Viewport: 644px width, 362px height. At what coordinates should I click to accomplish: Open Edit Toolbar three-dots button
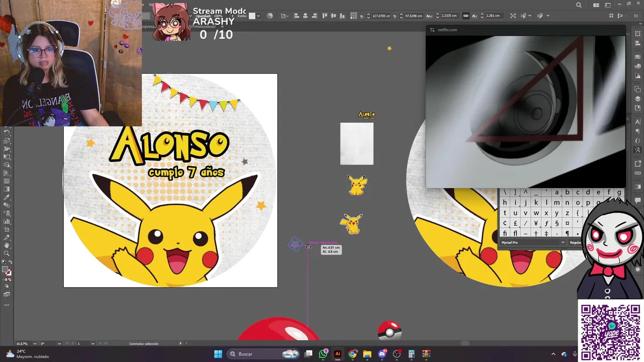click(7, 305)
